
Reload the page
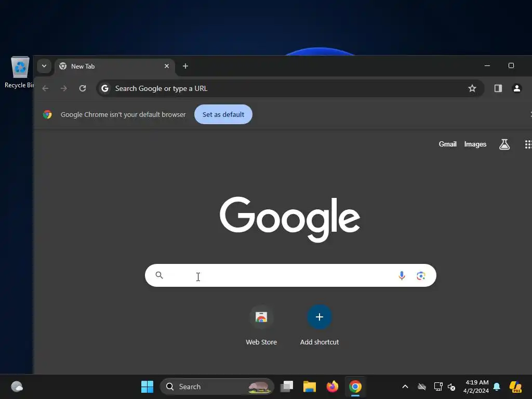[x=83, y=88]
